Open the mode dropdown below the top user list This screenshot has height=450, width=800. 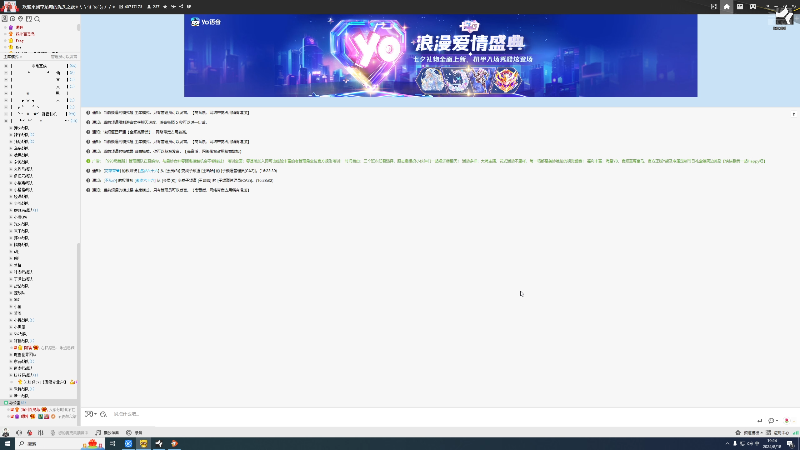[12, 57]
